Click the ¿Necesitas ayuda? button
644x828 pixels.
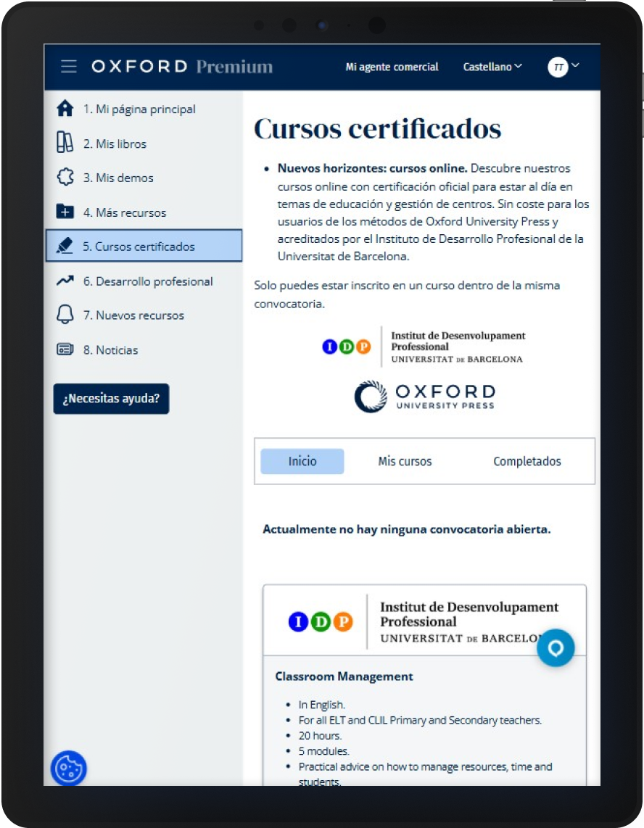[111, 399]
